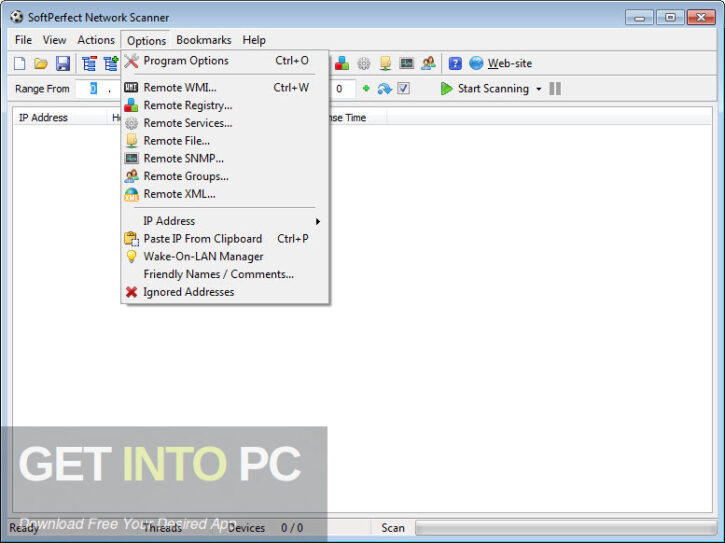Click the red X Ignored Addresses icon

click(x=131, y=292)
